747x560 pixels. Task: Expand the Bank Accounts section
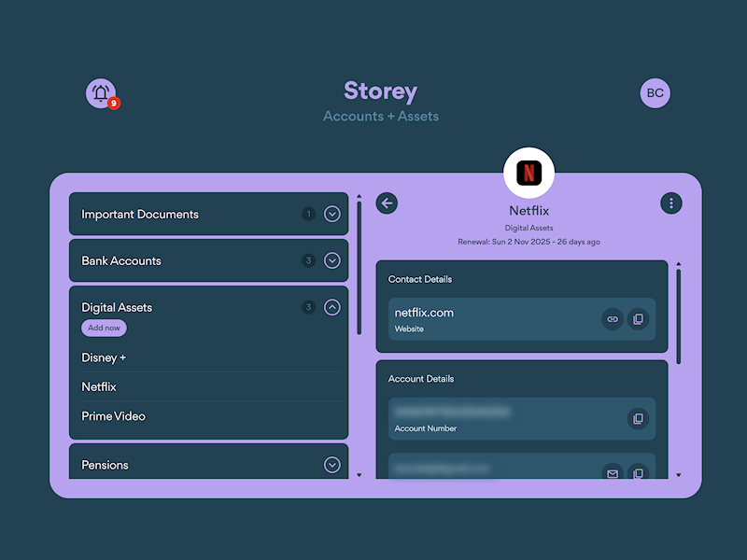tap(331, 260)
